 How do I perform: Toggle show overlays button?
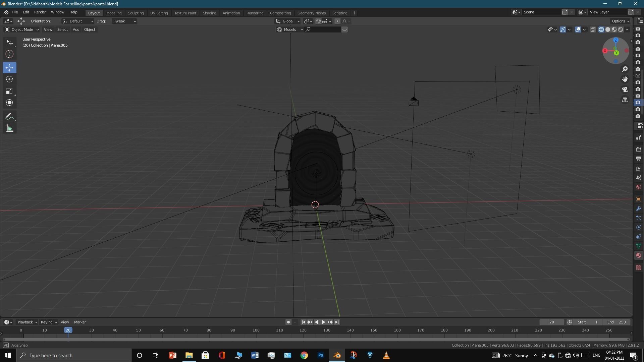click(578, 29)
